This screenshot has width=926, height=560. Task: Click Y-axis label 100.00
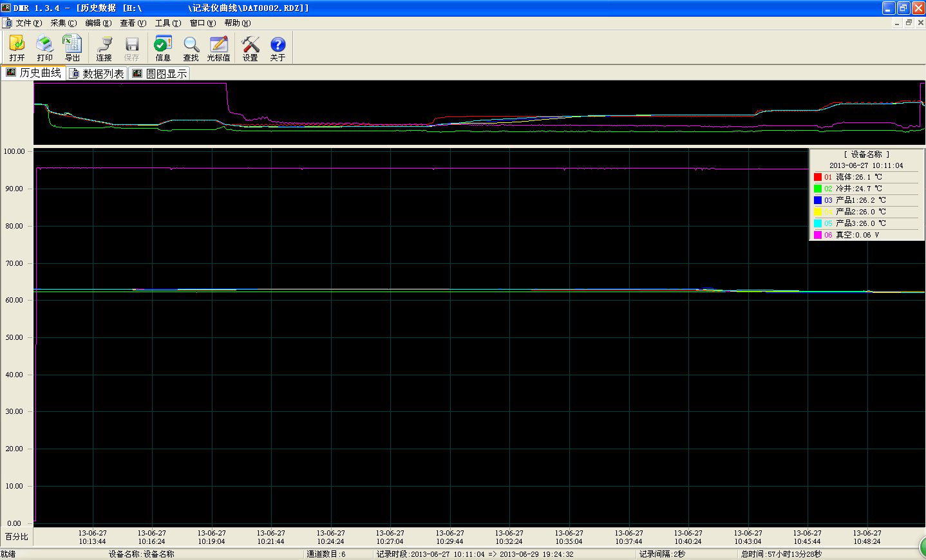(14, 152)
